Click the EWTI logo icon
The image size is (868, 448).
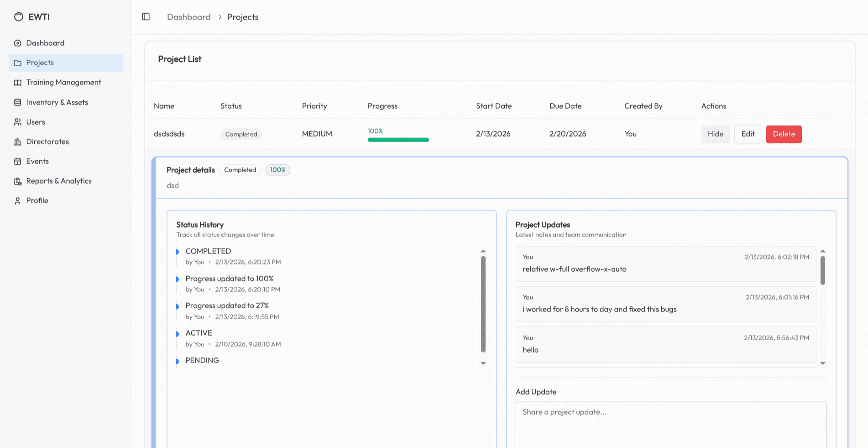[x=18, y=16]
